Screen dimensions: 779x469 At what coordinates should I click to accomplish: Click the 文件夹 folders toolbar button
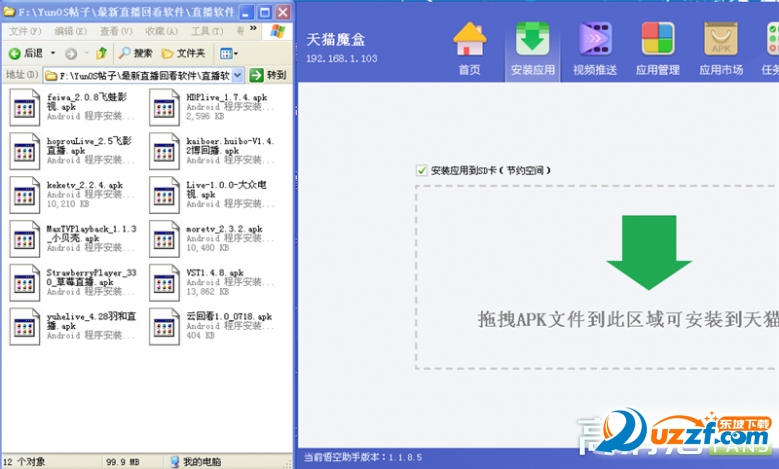[x=183, y=53]
